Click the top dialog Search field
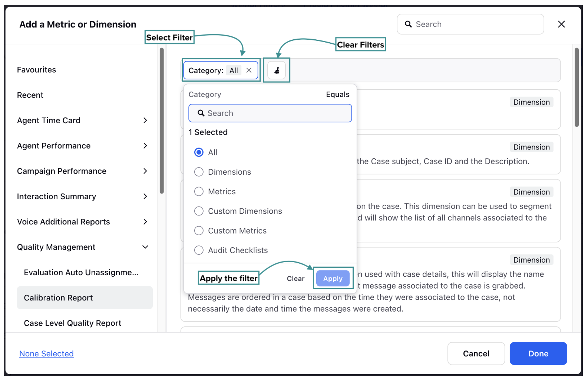This screenshot has height=382, width=588. (470, 24)
